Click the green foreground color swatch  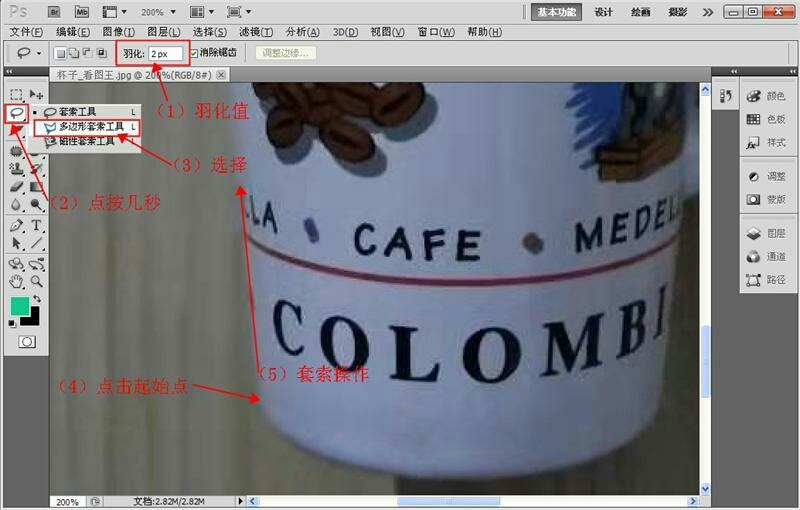18,305
